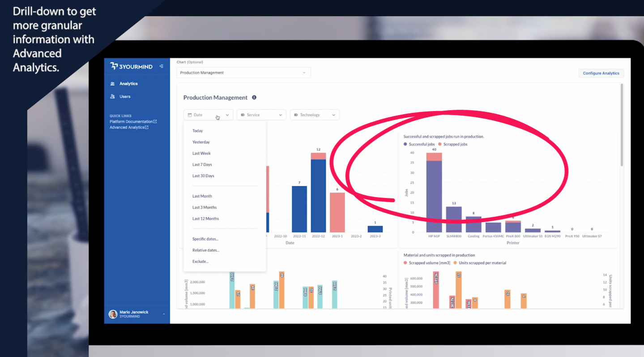Collapse the sidebar using the collapse icon
Viewport: 644px width, 357px height.
pos(162,65)
